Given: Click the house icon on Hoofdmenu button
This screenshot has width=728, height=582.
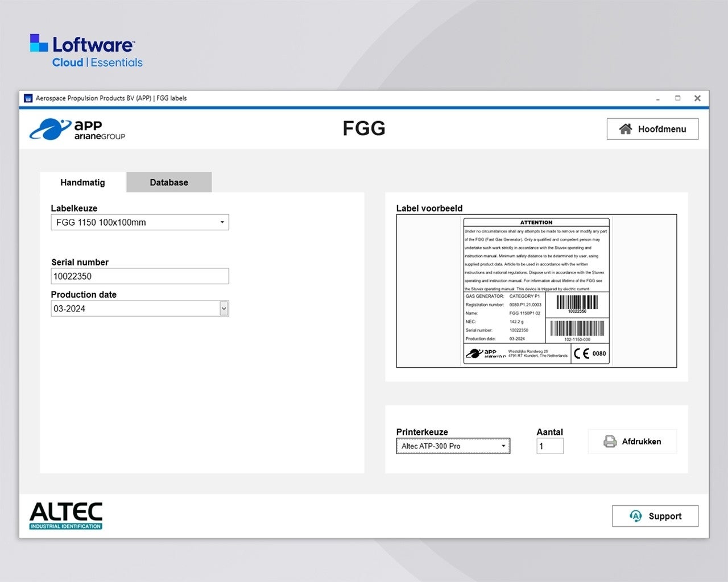Looking at the screenshot, I should (625, 129).
